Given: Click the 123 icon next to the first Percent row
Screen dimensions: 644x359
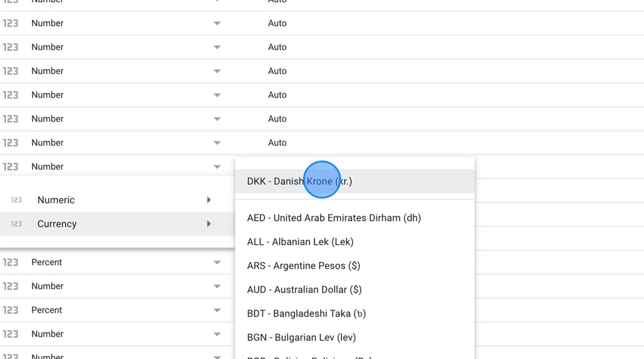Looking at the screenshot, I should coord(10,262).
